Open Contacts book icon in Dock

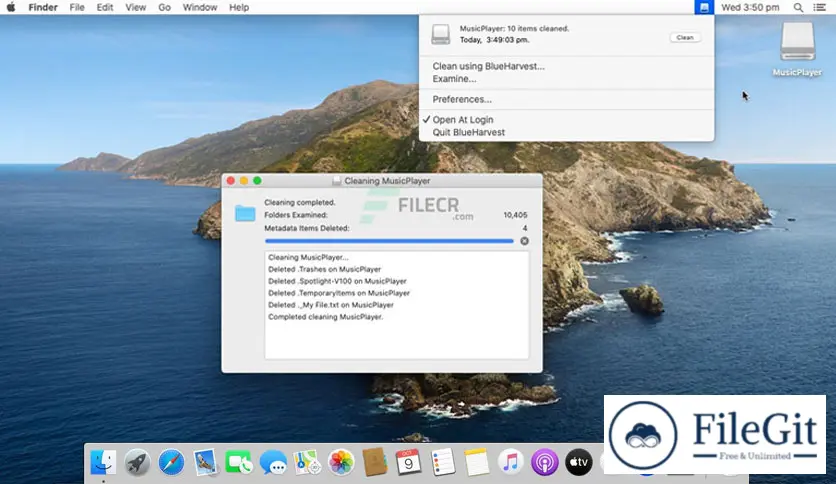click(x=375, y=462)
